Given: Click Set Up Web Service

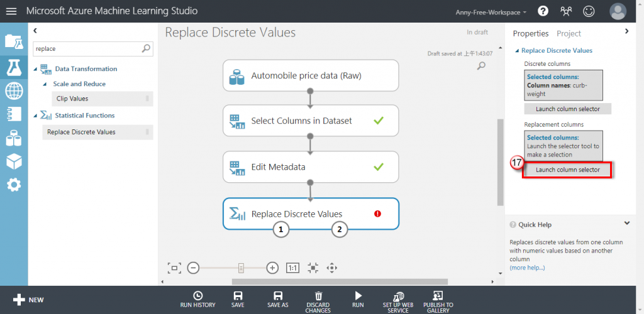Looking at the screenshot, I should (x=398, y=301).
